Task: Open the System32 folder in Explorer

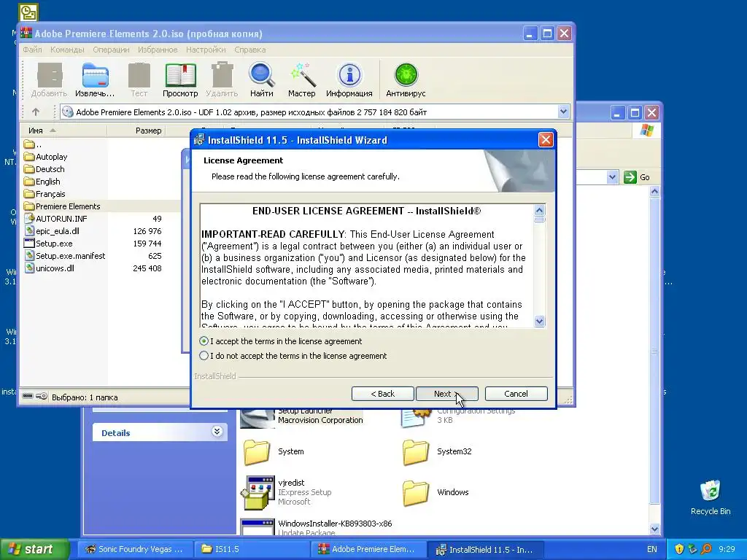Action: 437,451
